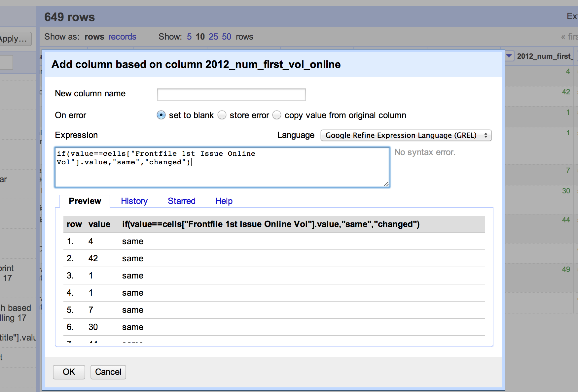Click preview row 5 value 7
This screenshot has height=392, width=578.
click(x=91, y=310)
